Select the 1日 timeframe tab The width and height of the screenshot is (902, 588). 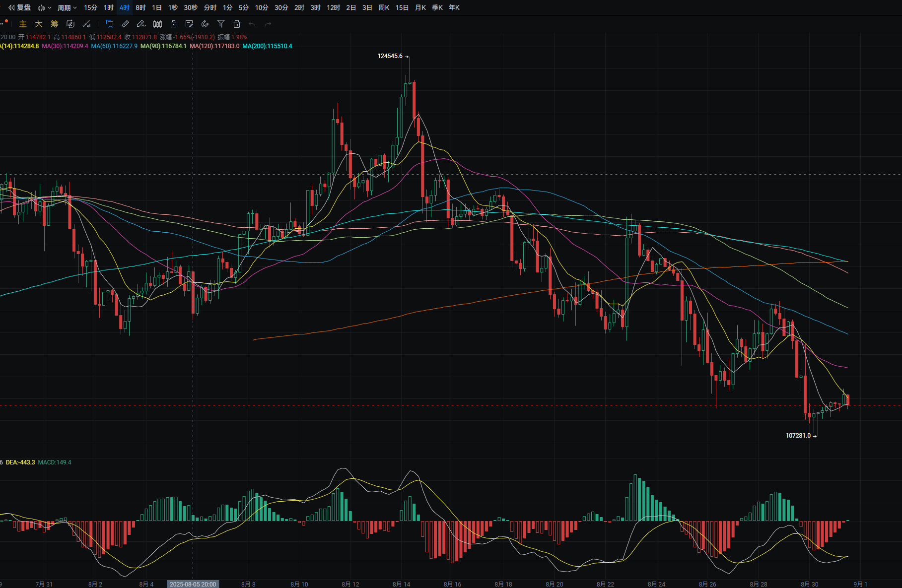coord(157,7)
